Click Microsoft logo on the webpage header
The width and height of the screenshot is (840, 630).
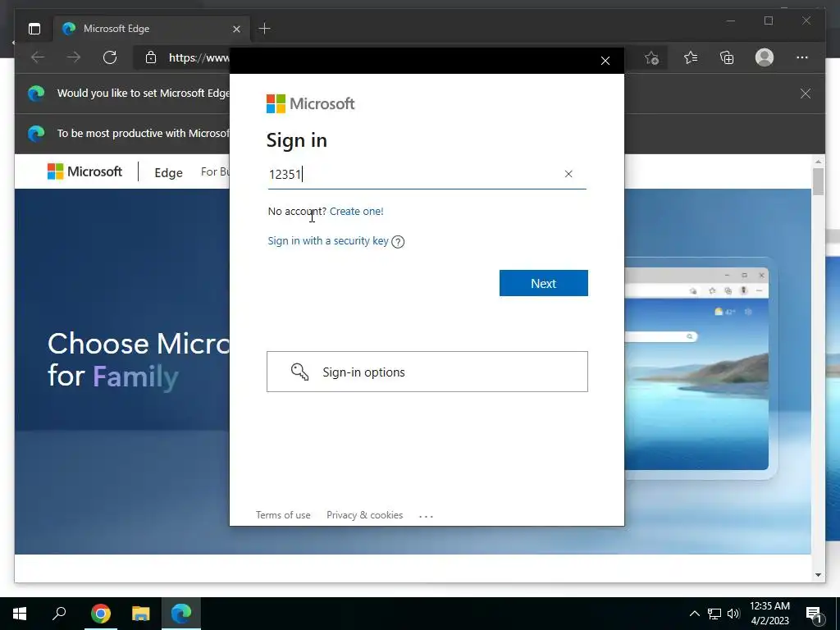click(x=84, y=171)
